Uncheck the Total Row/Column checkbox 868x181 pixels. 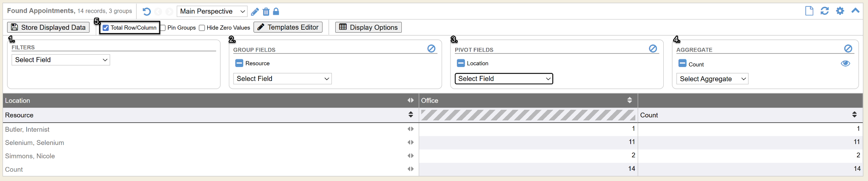[x=106, y=28]
